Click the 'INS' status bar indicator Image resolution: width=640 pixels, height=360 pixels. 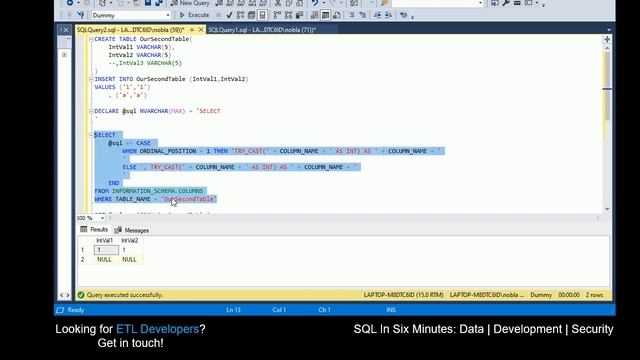[391, 310]
